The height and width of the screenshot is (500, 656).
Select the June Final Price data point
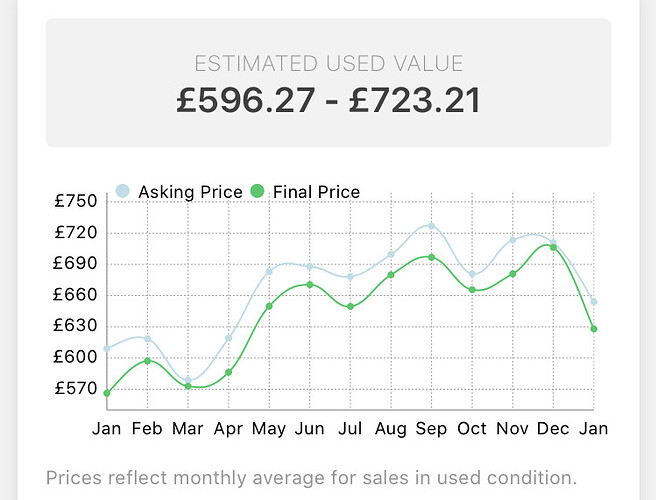pyautogui.click(x=310, y=285)
